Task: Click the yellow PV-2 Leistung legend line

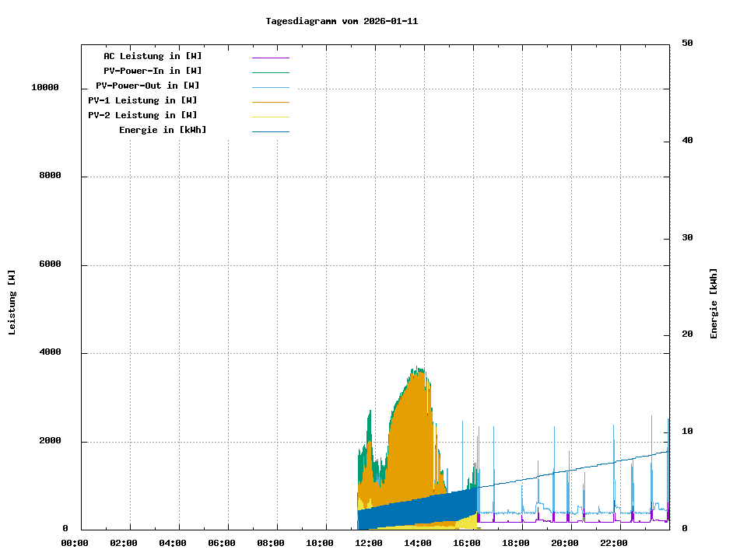Action: point(270,117)
